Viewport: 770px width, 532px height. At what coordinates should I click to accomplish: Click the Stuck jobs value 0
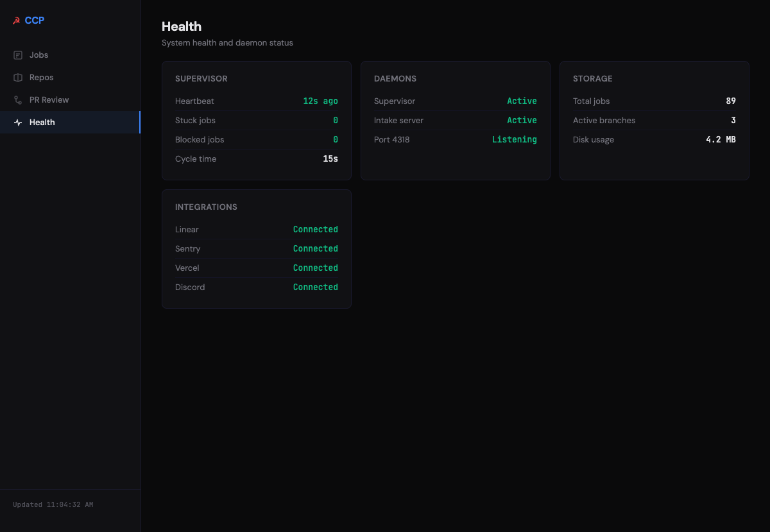tap(336, 121)
